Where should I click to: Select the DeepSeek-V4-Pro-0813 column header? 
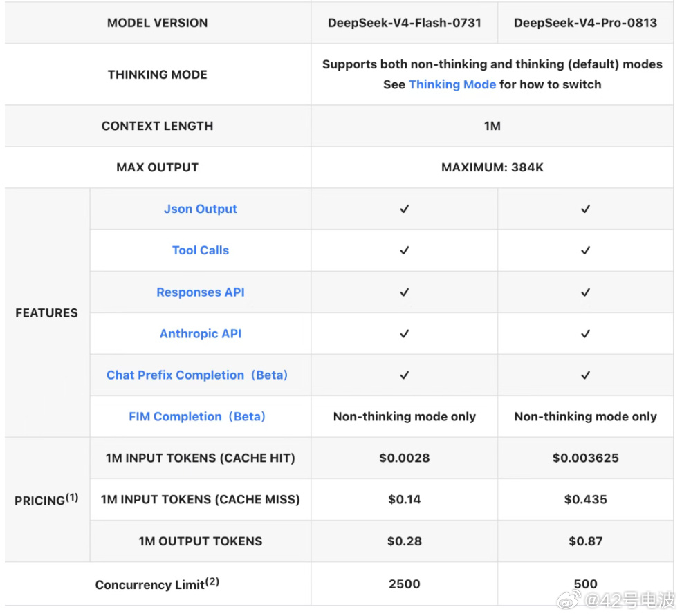click(x=585, y=23)
